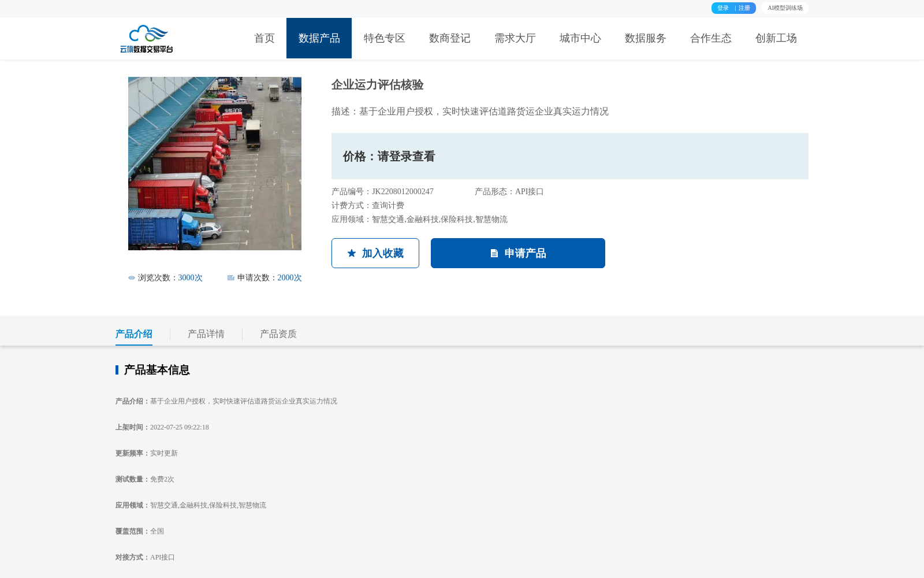Click the 价格：请登录查看 price box

(570, 156)
